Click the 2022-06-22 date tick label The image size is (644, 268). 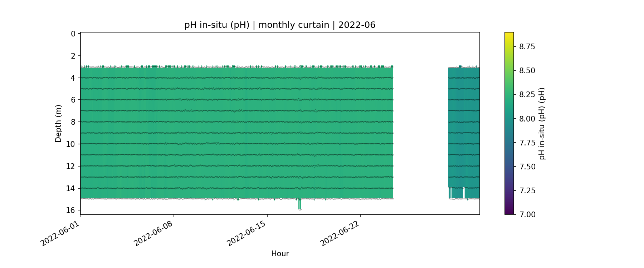tap(339, 234)
